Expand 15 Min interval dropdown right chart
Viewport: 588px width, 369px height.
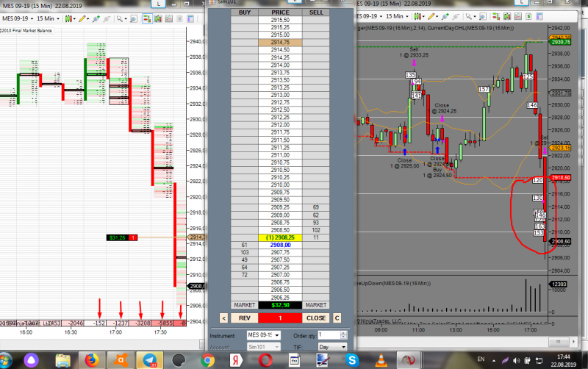point(407,16)
